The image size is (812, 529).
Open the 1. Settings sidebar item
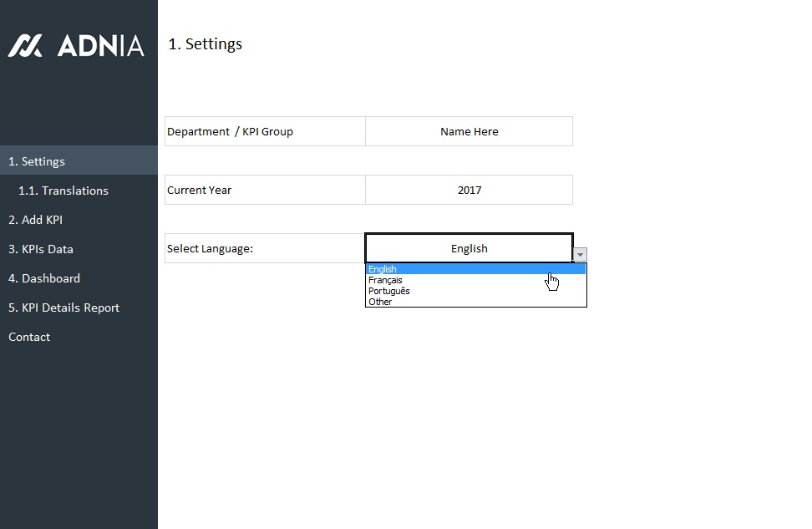click(37, 161)
